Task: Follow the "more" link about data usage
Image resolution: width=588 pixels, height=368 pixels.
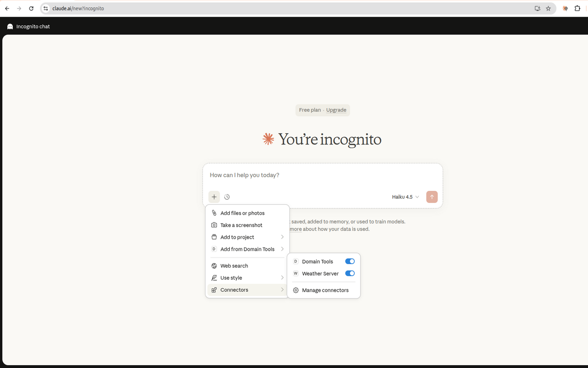Action: (x=296, y=229)
